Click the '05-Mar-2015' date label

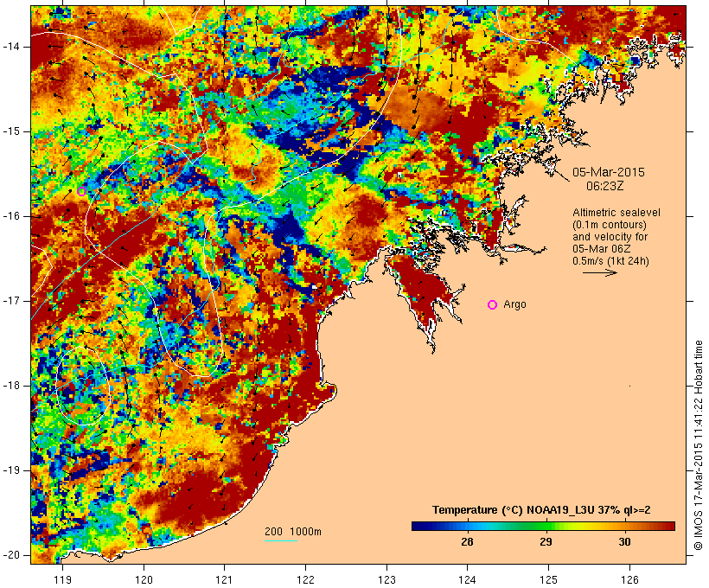(609, 172)
